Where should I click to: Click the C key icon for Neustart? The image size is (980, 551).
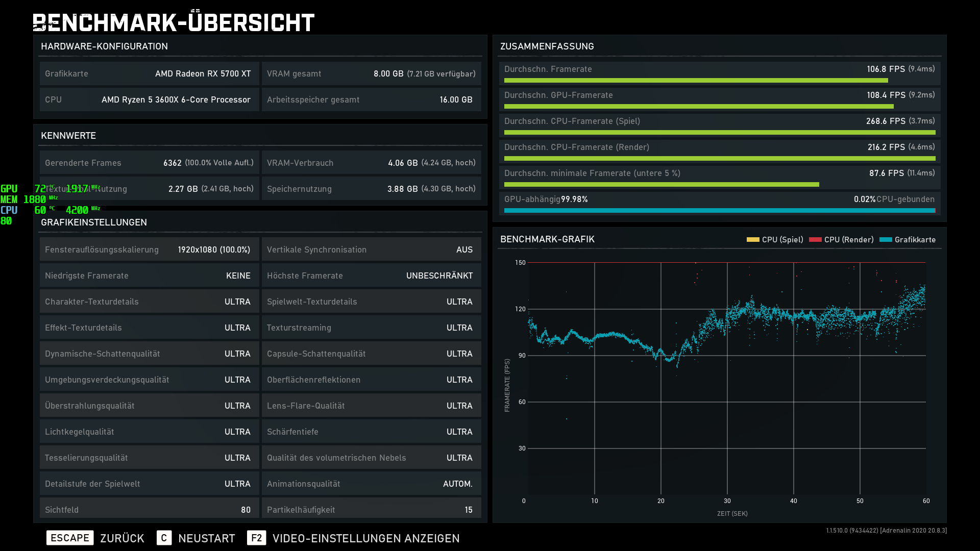click(x=164, y=538)
